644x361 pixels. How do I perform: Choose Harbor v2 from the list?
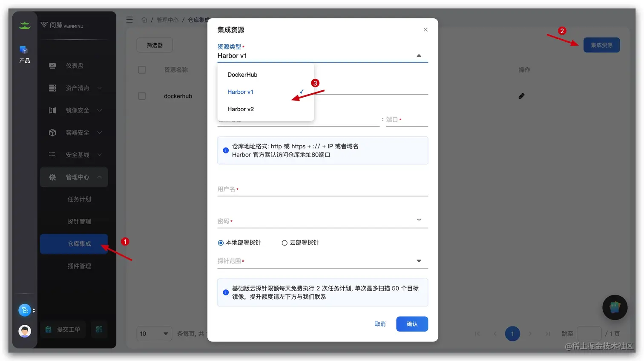(265, 109)
